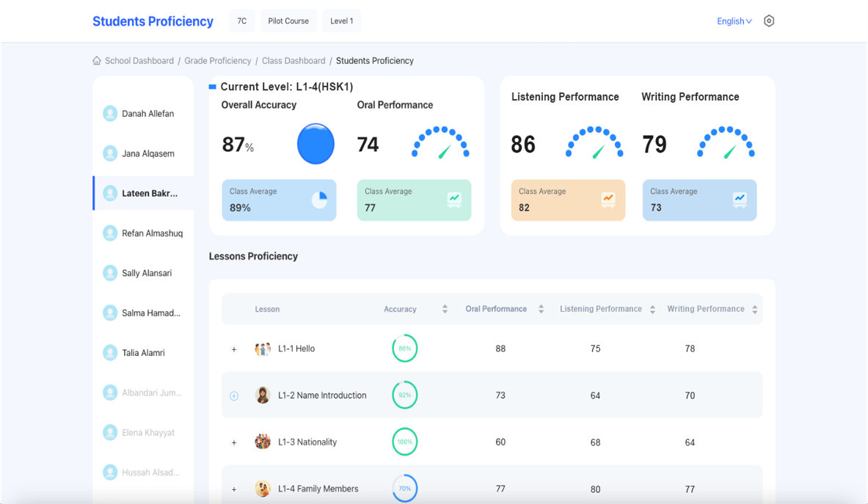Image resolution: width=868 pixels, height=504 pixels.
Task: Expand the L1-2 Name Introduction row
Action: 234,395
